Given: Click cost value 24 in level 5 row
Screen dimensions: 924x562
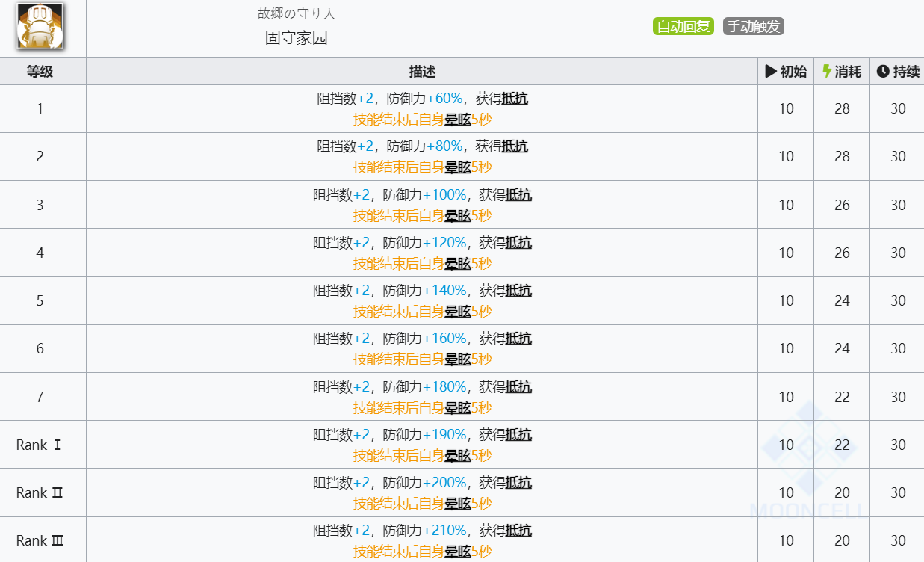Looking at the screenshot, I should pos(842,301).
